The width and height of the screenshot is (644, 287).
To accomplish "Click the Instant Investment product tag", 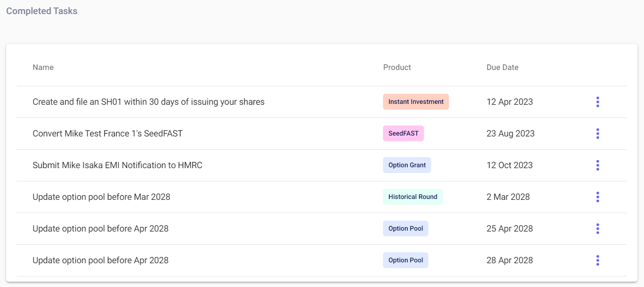I will [416, 102].
